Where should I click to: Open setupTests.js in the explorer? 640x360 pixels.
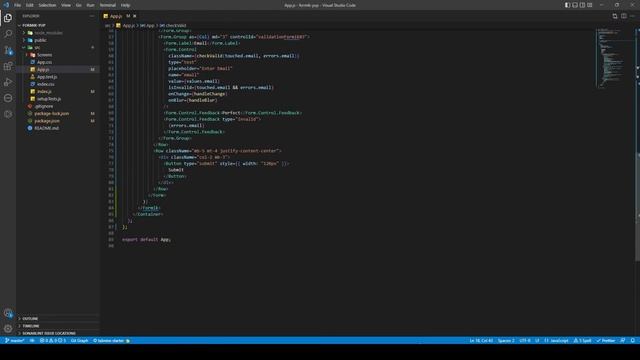(57, 99)
